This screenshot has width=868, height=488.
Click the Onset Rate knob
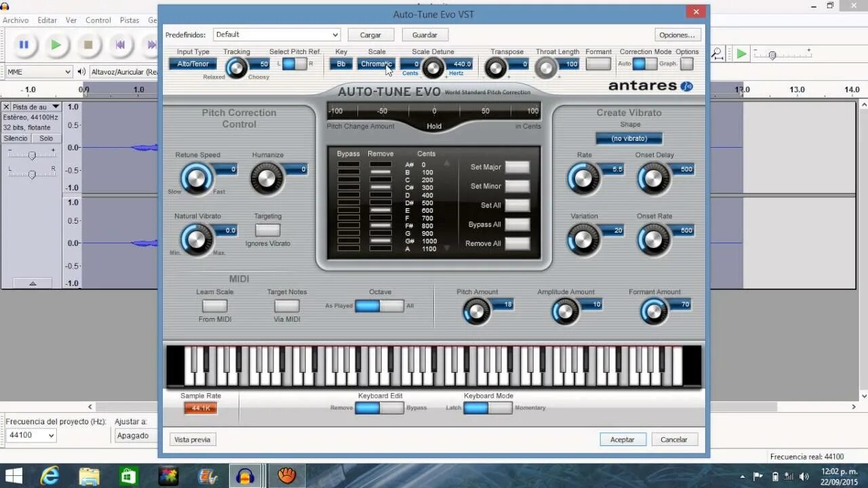coord(653,239)
